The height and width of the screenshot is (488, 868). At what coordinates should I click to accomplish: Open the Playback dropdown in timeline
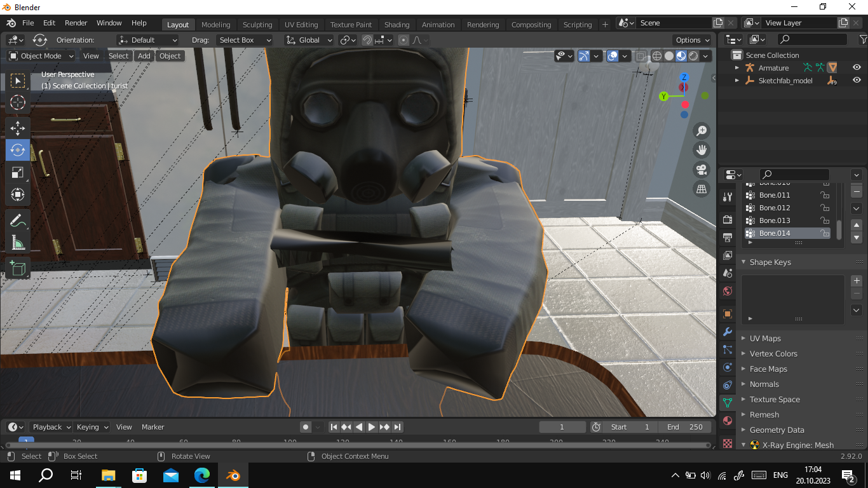[x=51, y=427]
